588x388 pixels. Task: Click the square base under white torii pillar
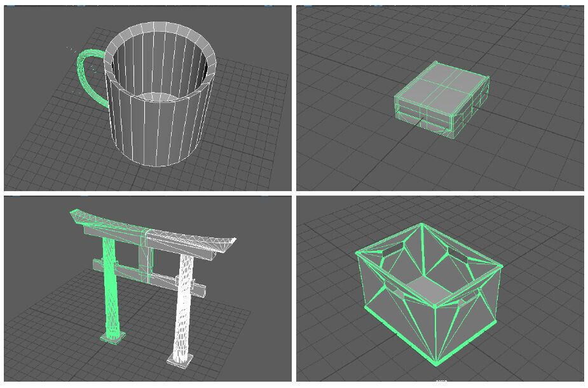(180, 359)
